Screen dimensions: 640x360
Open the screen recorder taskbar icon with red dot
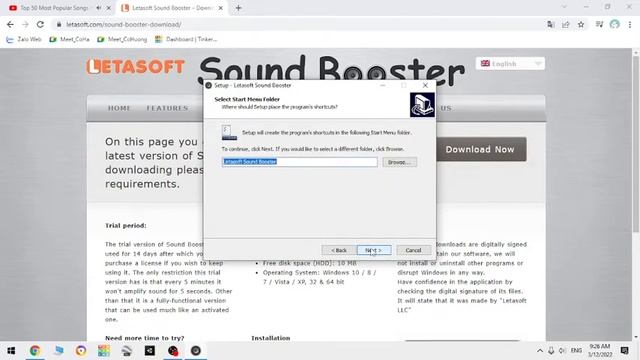pyautogui.click(x=173, y=351)
